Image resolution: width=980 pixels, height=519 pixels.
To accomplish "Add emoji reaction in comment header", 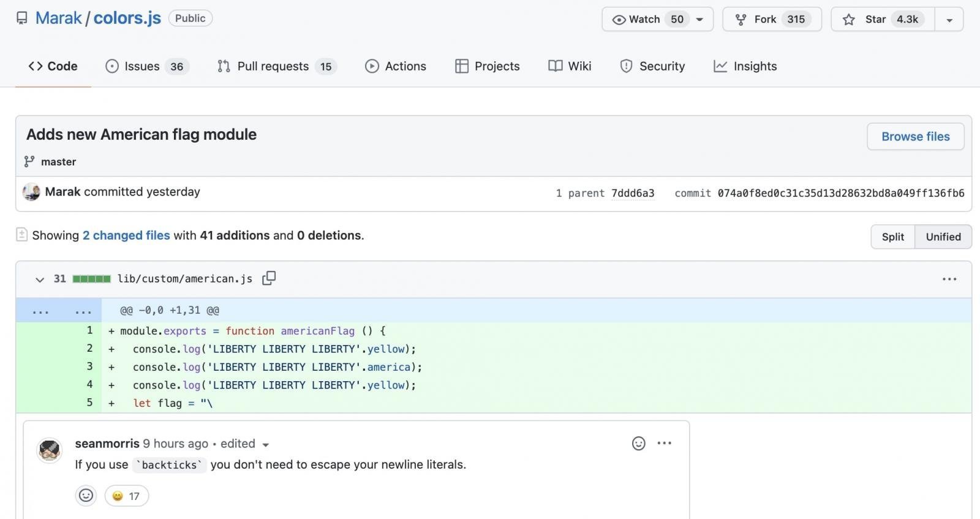I will pos(638,444).
